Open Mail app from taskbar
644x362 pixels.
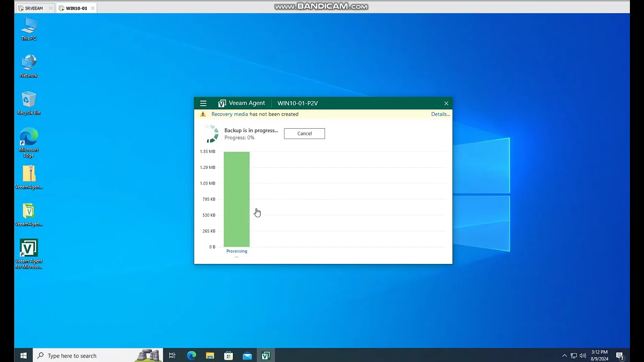point(247,355)
